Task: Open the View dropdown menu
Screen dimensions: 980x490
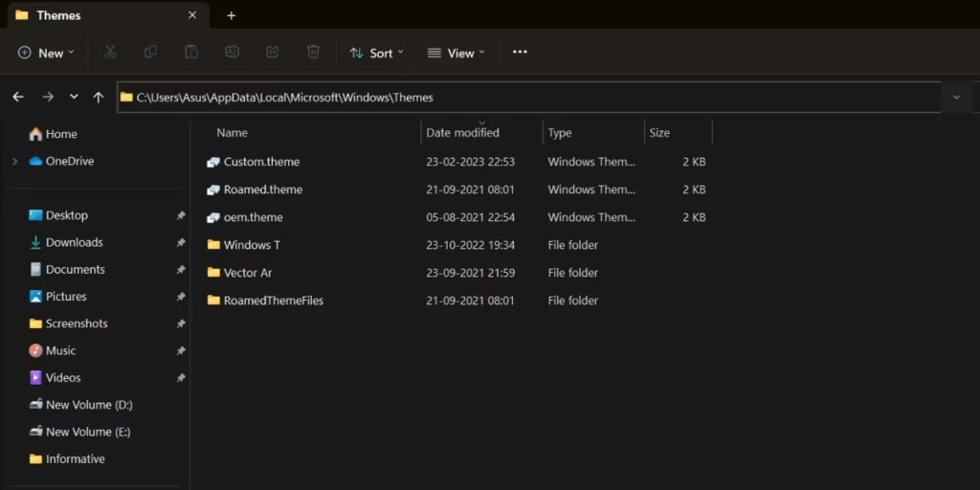Action: pyautogui.click(x=456, y=53)
